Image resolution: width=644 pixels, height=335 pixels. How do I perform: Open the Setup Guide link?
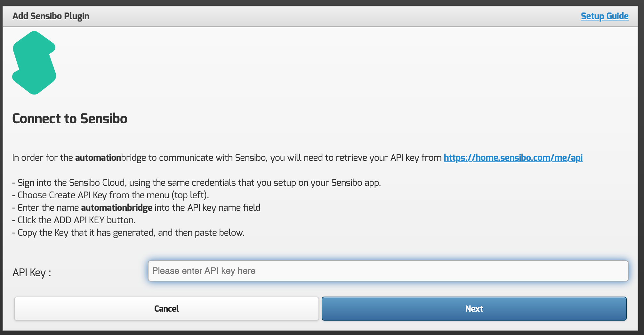604,16
